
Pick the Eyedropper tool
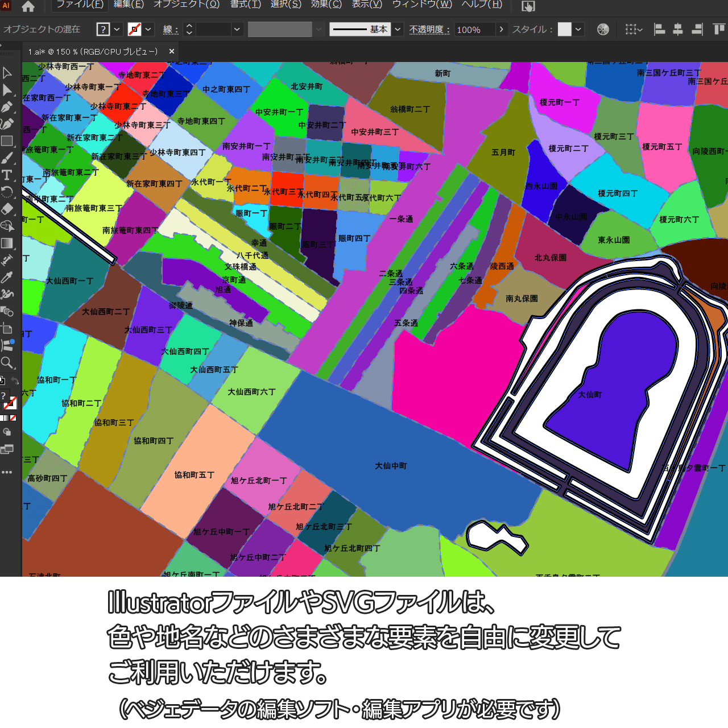click(x=7, y=277)
